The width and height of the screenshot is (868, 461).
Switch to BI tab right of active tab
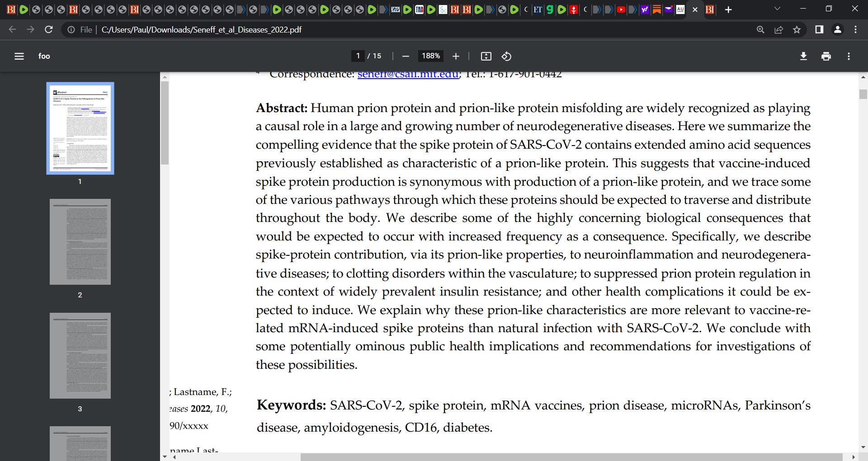tap(710, 9)
